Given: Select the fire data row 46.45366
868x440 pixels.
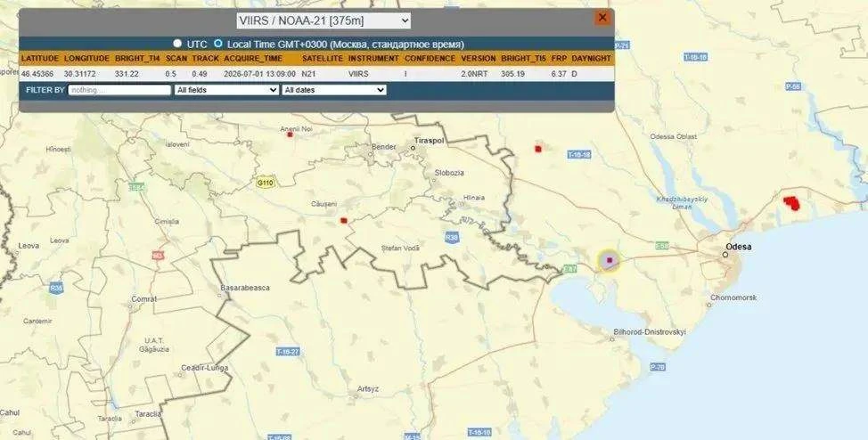Looking at the screenshot, I should coord(316,74).
